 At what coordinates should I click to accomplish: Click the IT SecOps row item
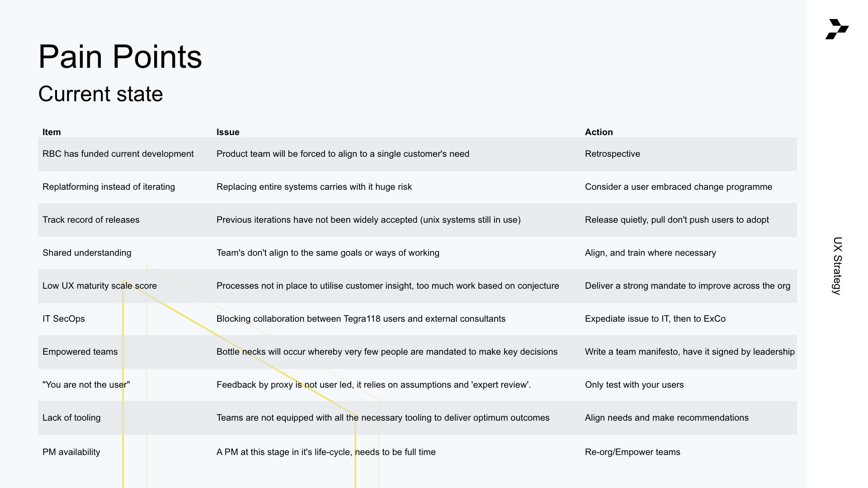(64, 319)
